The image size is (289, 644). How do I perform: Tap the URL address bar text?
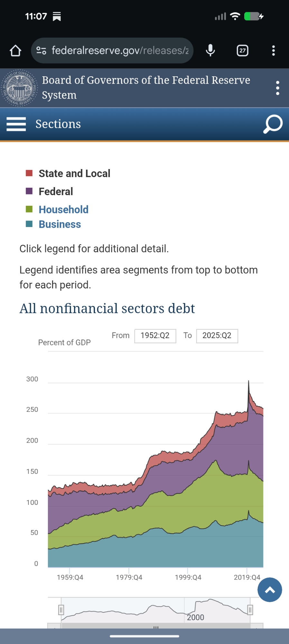(120, 51)
